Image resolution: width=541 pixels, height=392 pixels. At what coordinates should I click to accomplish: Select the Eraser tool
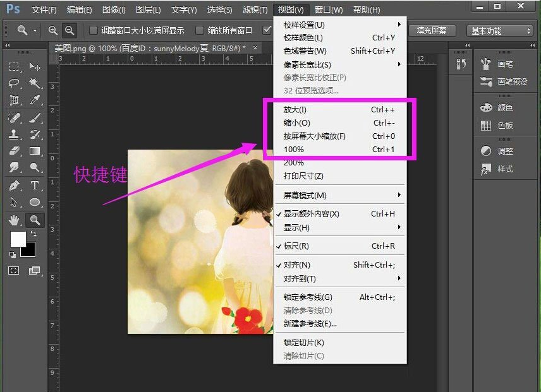click(14, 151)
